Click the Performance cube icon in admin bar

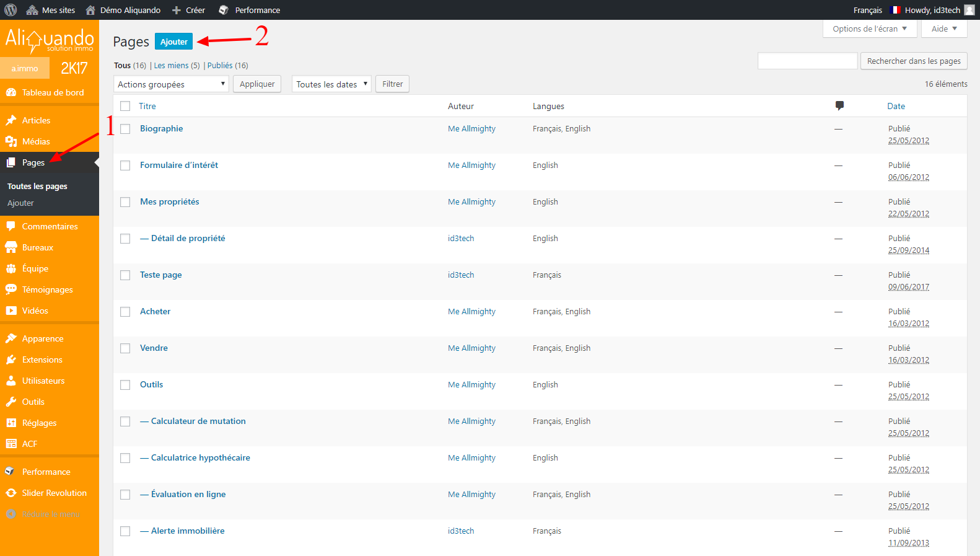[x=224, y=10]
